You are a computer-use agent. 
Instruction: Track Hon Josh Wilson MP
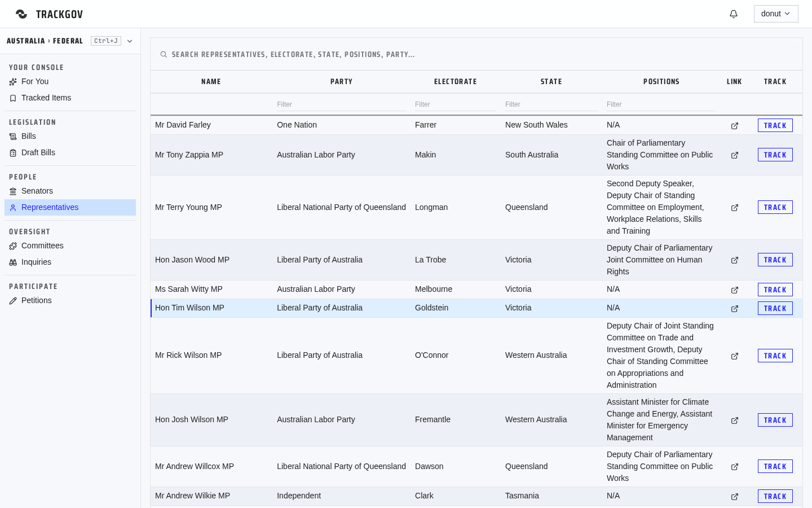tap(775, 420)
